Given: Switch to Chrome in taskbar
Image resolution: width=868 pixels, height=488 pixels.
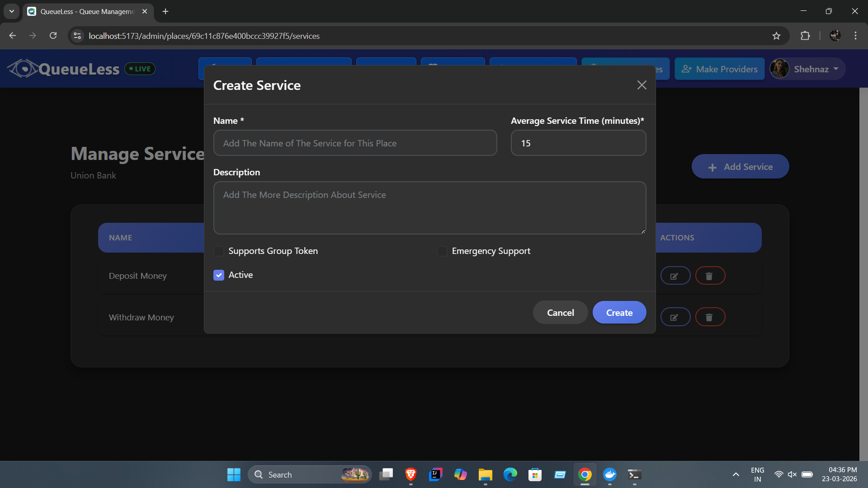Looking at the screenshot, I should click(x=585, y=474).
